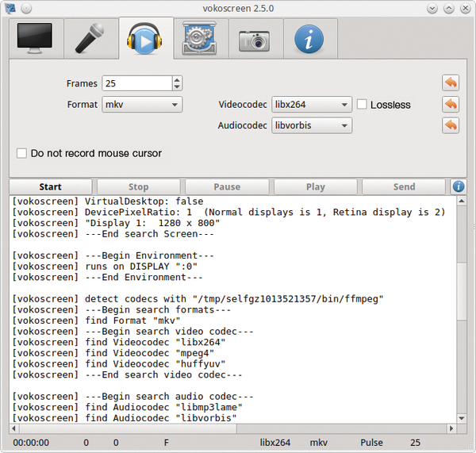This screenshot has width=476, height=453.
Task: Click log horizontal scrollbar left arrow
Action: [14, 428]
